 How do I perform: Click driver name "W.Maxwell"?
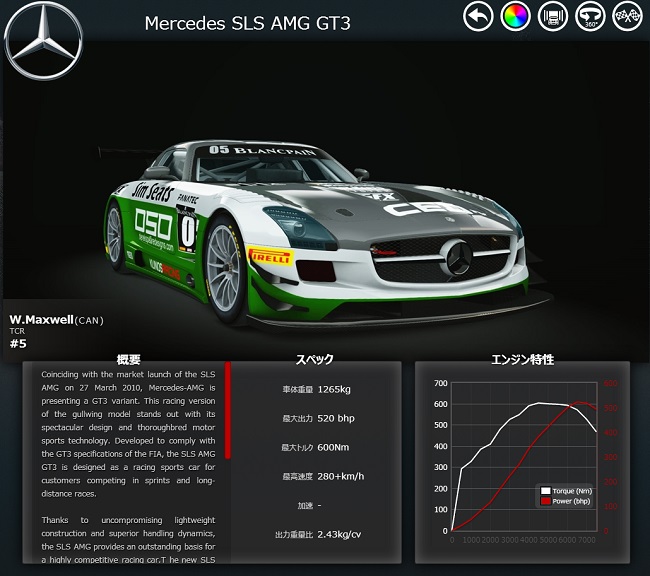pos(41,320)
